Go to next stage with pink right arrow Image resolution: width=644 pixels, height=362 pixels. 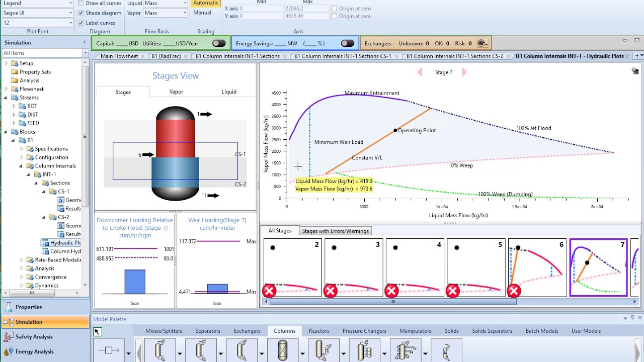(464, 72)
